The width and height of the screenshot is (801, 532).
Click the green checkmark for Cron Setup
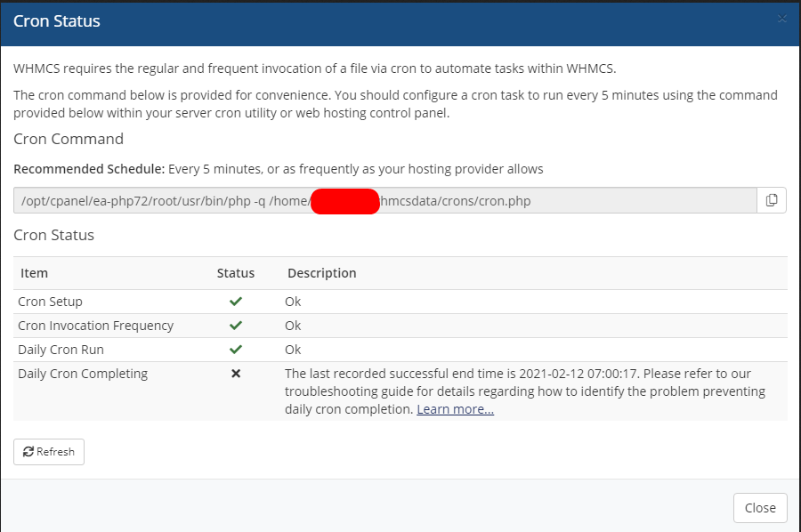[x=236, y=302]
